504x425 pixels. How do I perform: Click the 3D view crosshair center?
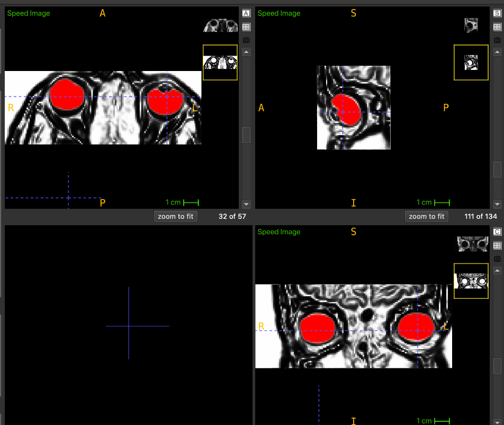(129, 326)
